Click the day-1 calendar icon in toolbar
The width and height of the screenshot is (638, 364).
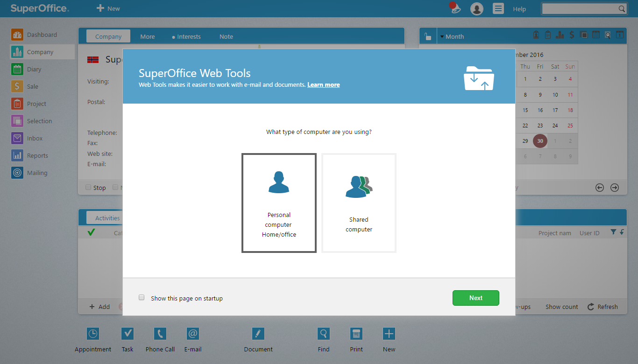click(620, 35)
